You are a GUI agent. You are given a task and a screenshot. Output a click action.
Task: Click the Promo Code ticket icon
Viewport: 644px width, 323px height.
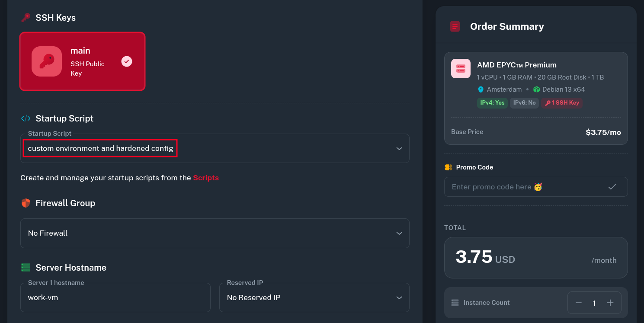[449, 167]
